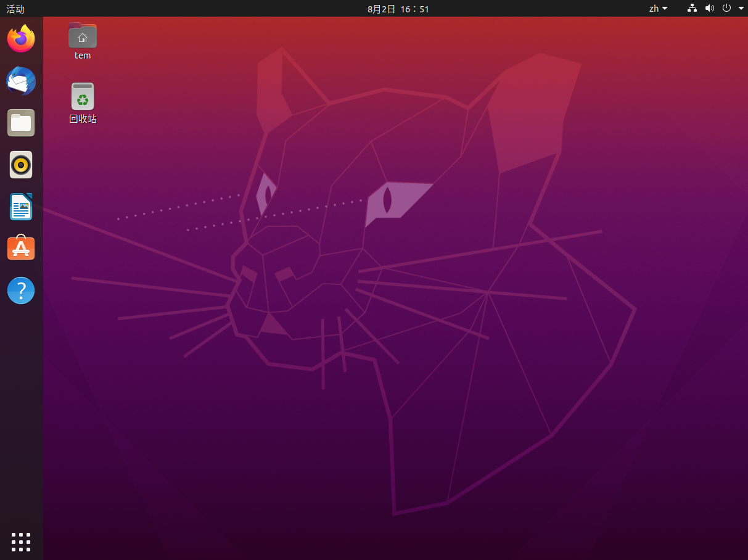Image resolution: width=748 pixels, height=560 pixels.
Task: Open the clock showing 8月2日 16:51
Action: click(398, 9)
